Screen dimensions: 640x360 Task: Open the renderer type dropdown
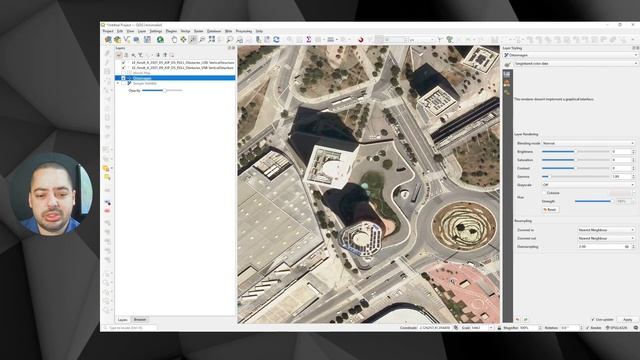[x=575, y=64]
